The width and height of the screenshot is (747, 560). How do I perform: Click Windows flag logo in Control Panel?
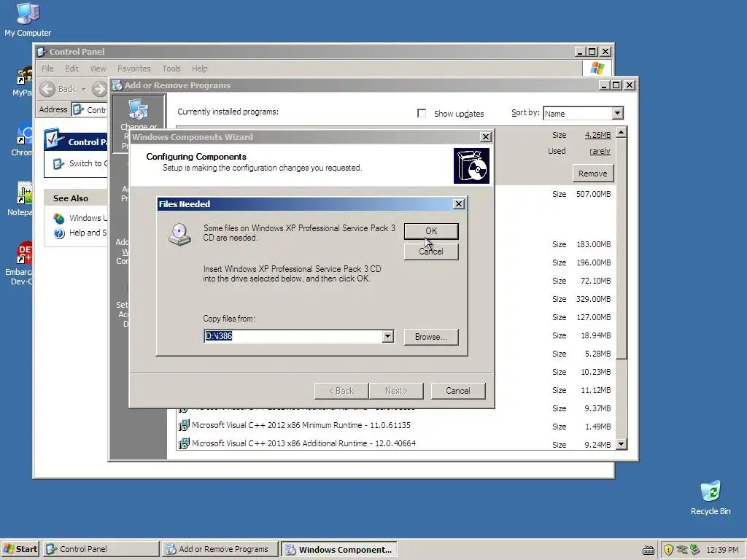pyautogui.click(x=597, y=68)
